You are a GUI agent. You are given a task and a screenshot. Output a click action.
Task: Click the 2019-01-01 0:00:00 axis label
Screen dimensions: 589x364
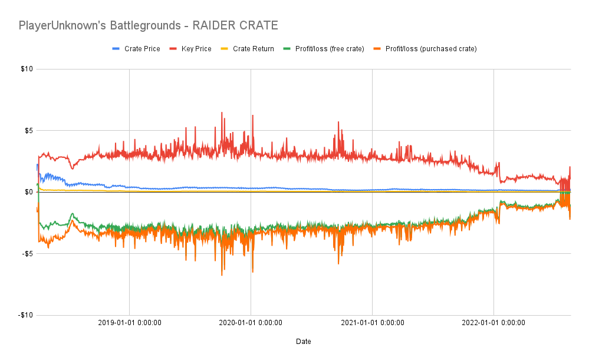coord(130,323)
